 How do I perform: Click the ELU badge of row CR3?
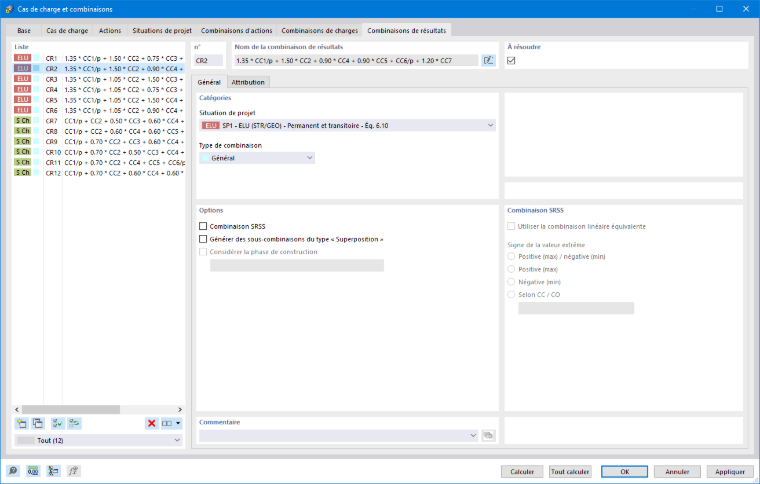(22, 79)
